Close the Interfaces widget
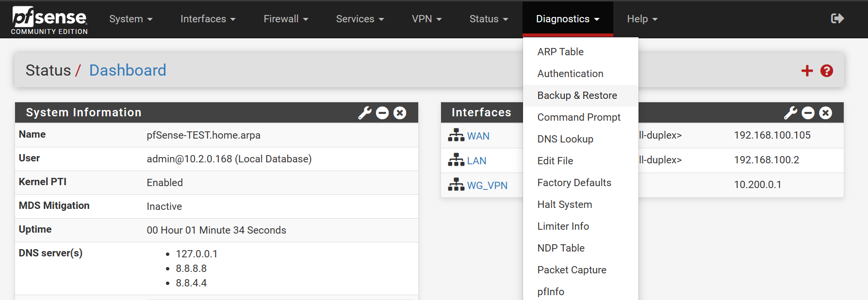 (825, 113)
